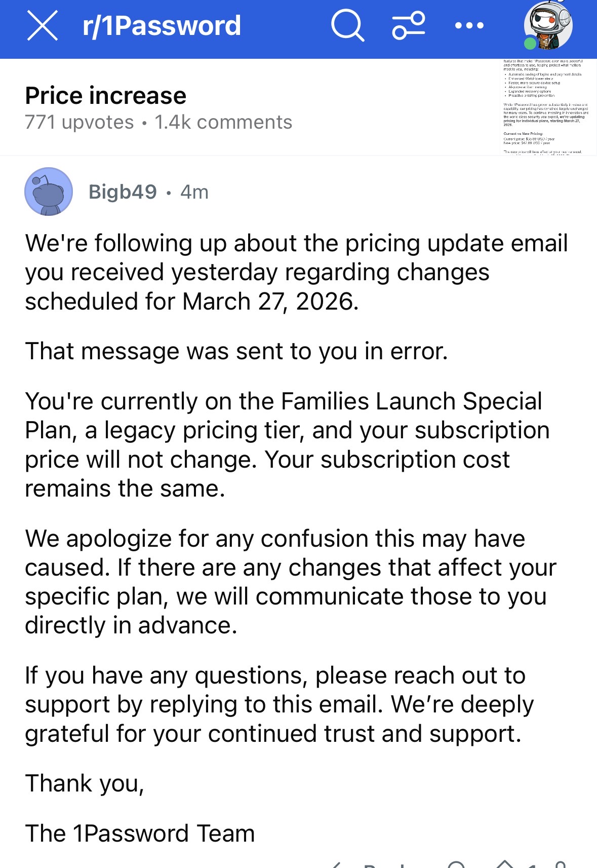This screenshot has width=597, height=868.
Task: Tap the Price increase post title
Action: click(106, 96)
